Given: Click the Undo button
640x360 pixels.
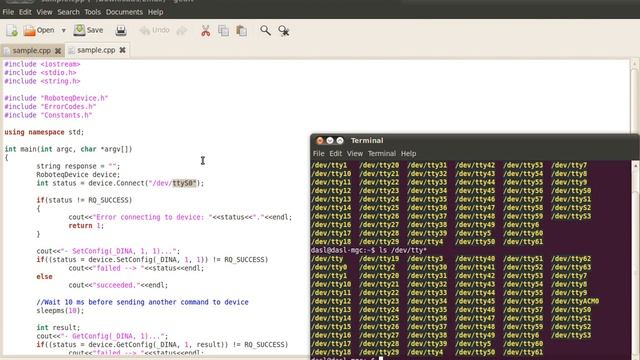Looking at the screenshot, I should (x=154, y=30).
